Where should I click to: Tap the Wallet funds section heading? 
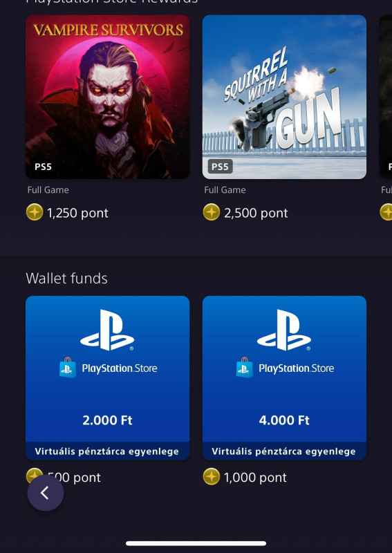[66, 279]
